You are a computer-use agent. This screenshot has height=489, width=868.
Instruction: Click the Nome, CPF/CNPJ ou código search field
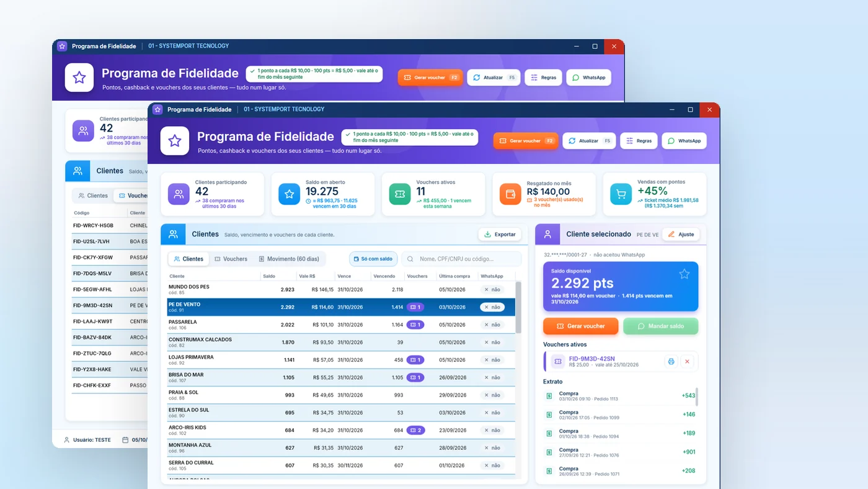(x=461, y=259)
